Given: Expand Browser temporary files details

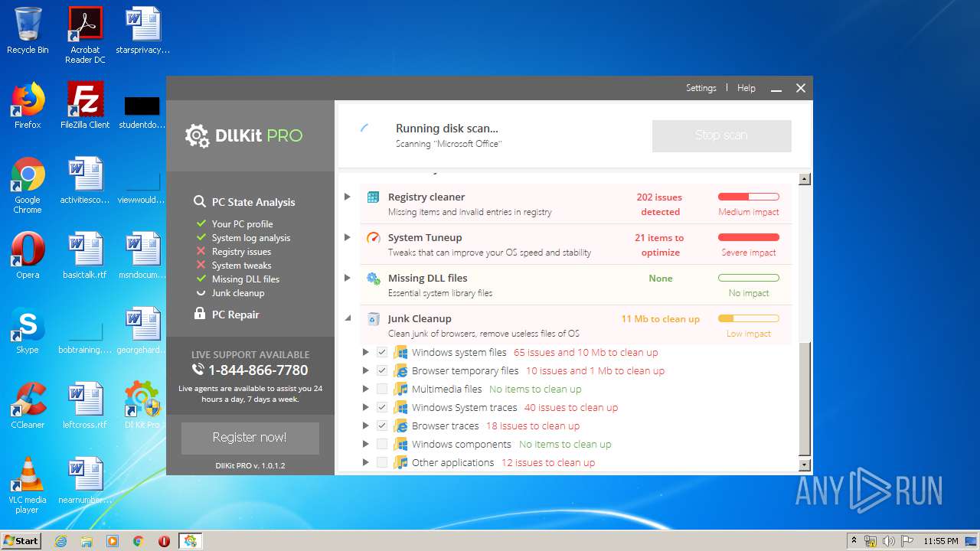Looking at the screenshot, I should coord(365,371).
